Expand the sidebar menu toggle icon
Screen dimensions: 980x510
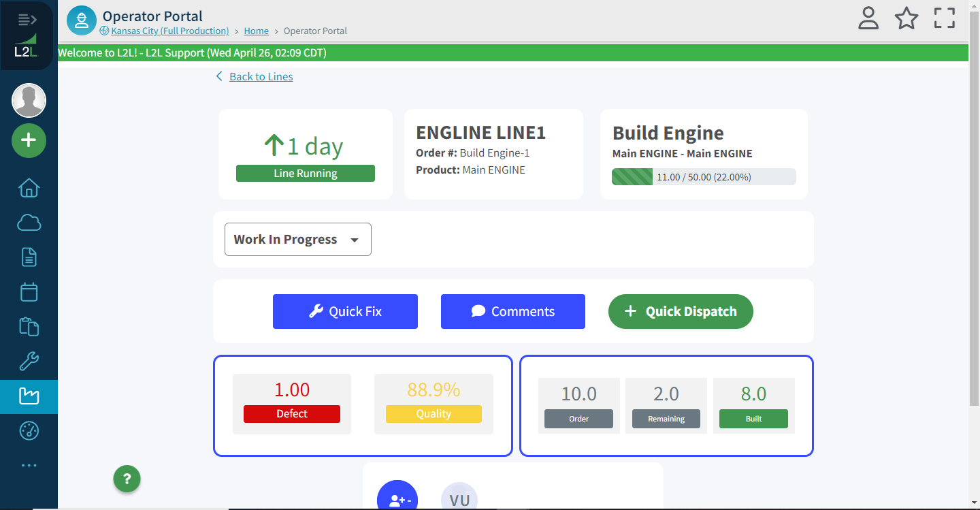(x=28, y=19)
